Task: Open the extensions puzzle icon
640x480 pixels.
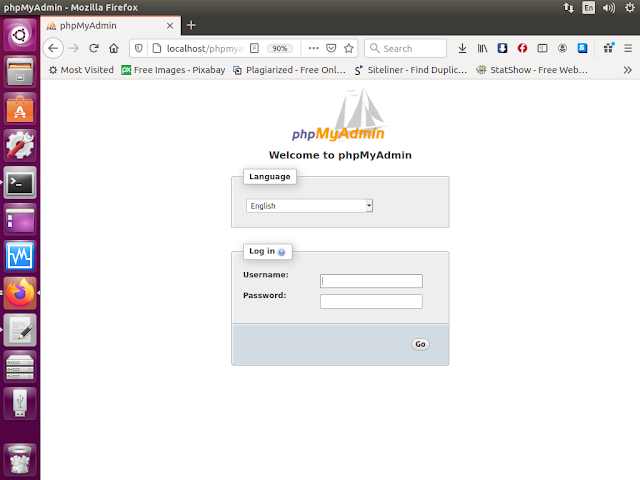Action: pos(609,48)
